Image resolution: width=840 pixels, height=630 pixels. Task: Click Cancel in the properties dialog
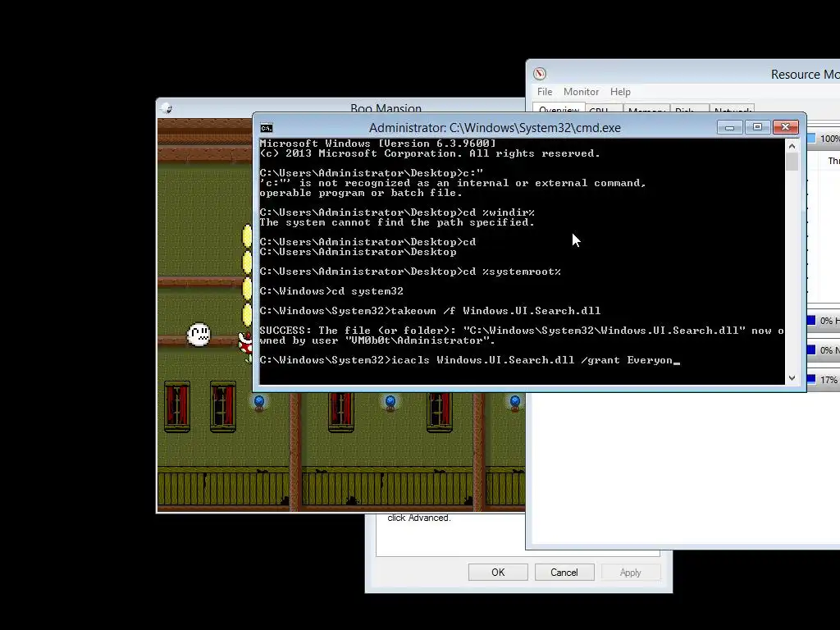[564, 572]
